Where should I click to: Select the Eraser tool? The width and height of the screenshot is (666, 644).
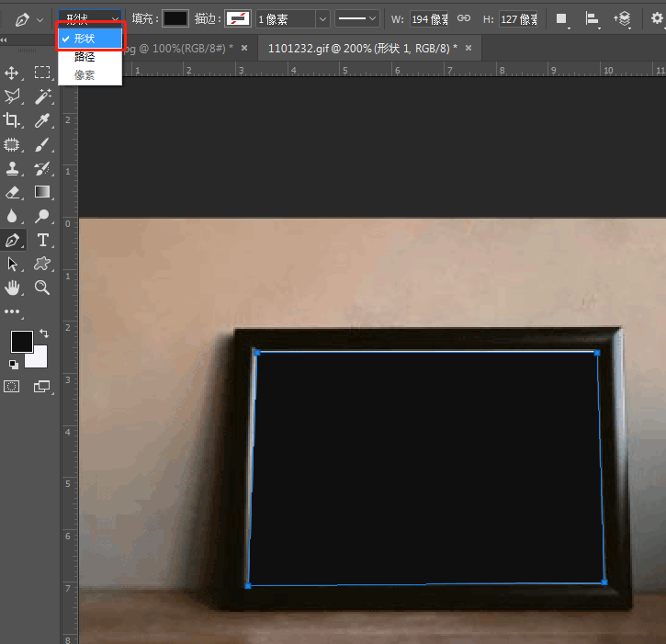pos(12,192)
